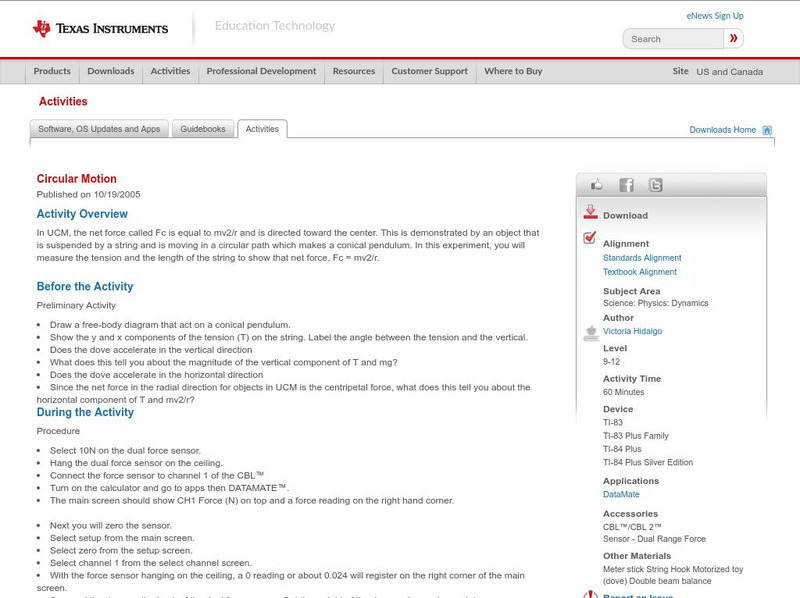Switch to the Guidebooks tab
The image size is (800, 598).
pos(203,128)
